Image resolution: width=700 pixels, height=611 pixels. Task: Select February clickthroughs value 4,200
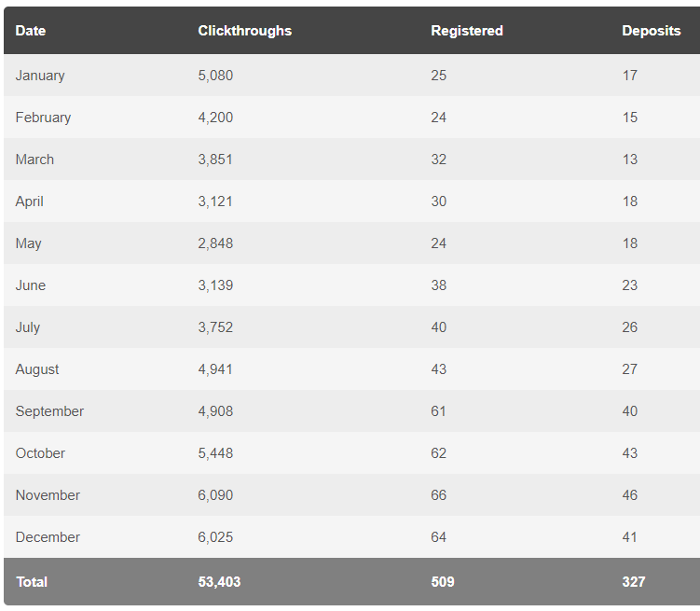click(x=215, y=118)
